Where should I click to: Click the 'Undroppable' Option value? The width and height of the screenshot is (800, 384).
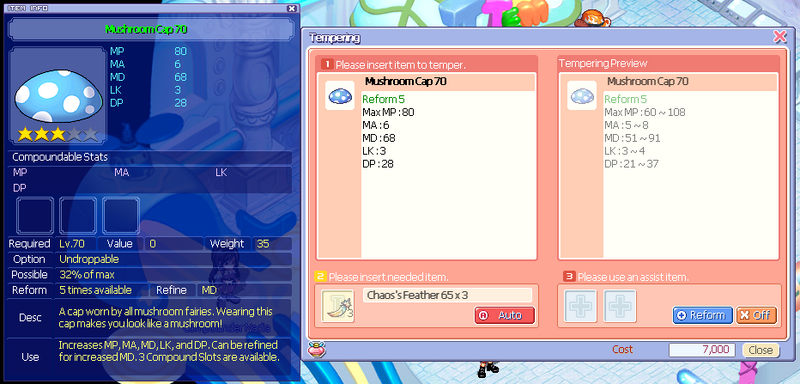pyautogui.click(x=89, y=259)
